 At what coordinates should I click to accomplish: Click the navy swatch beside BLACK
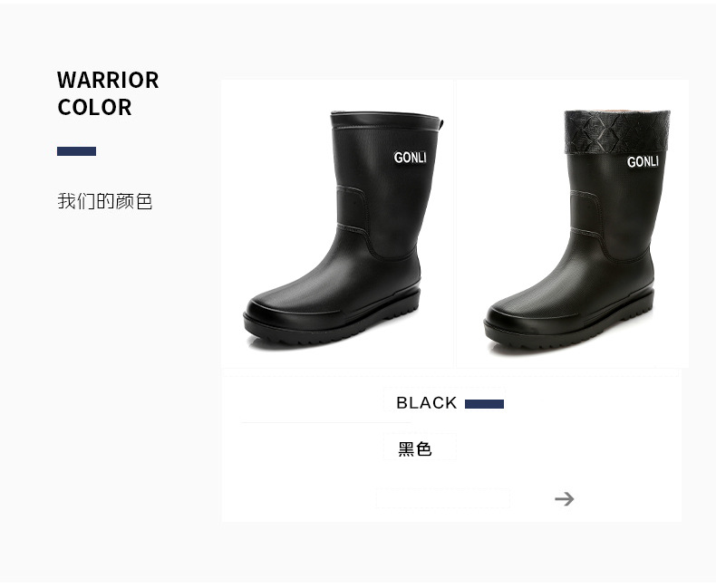coord(484,404)
